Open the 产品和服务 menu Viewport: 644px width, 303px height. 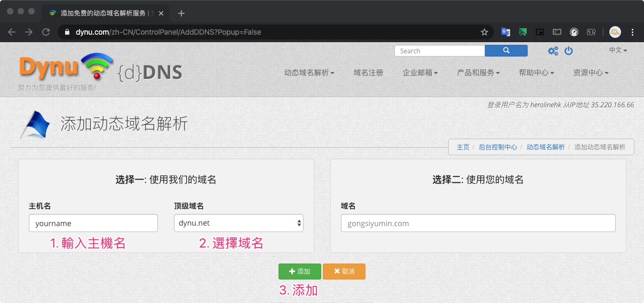click(x=478, y=73)
